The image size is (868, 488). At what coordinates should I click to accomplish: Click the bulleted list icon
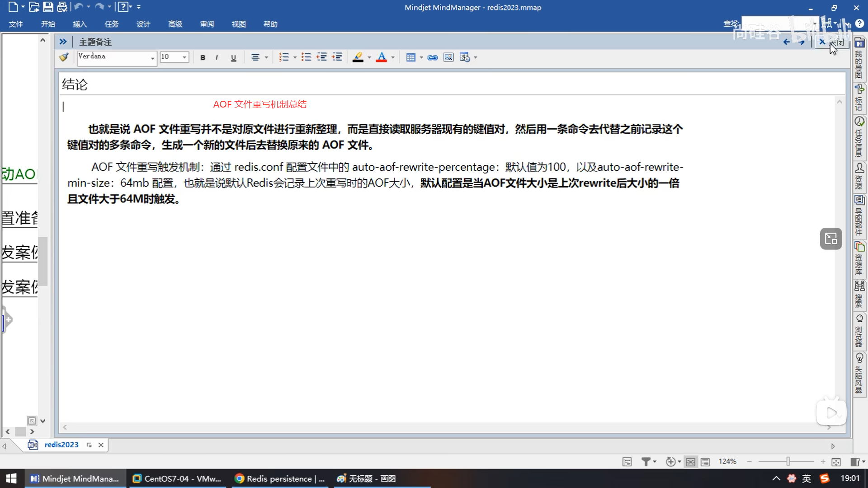tap(306, 57)
